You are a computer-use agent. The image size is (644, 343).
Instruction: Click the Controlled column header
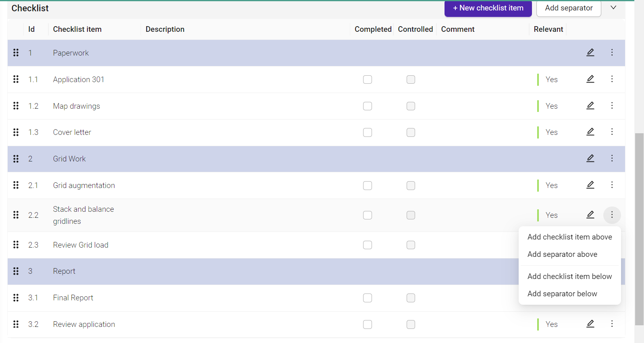tap(415, 29)
